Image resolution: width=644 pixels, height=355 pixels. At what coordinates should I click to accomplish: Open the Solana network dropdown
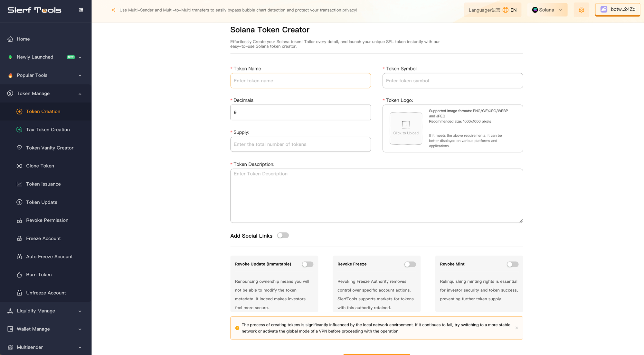coord(547,10)
